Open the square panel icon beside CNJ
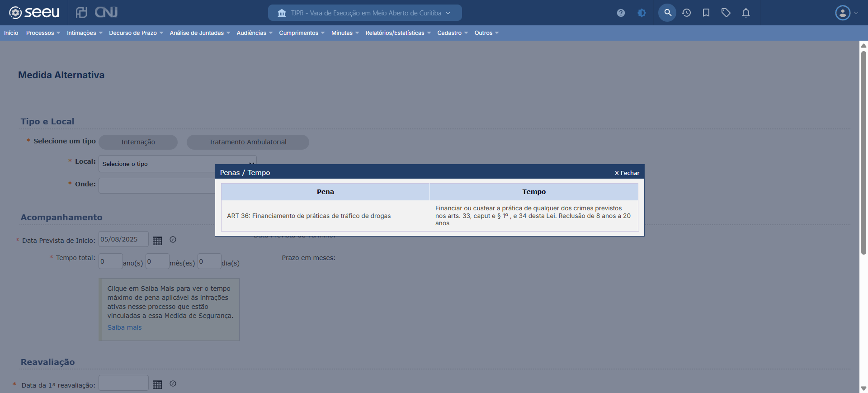The height and width of the screenshot is (393, 868). (x=81, y=12)
